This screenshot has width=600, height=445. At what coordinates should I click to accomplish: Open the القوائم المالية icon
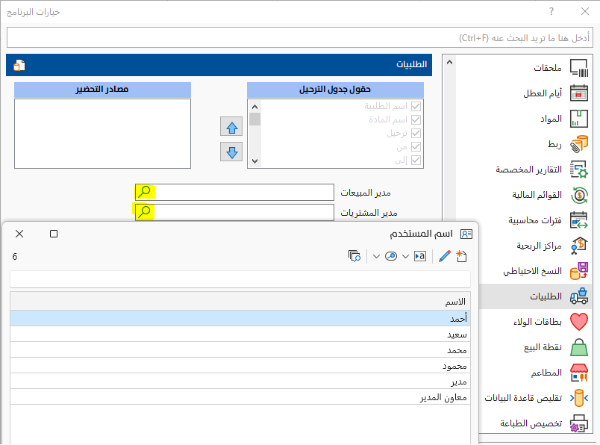[x=579, y=195]
